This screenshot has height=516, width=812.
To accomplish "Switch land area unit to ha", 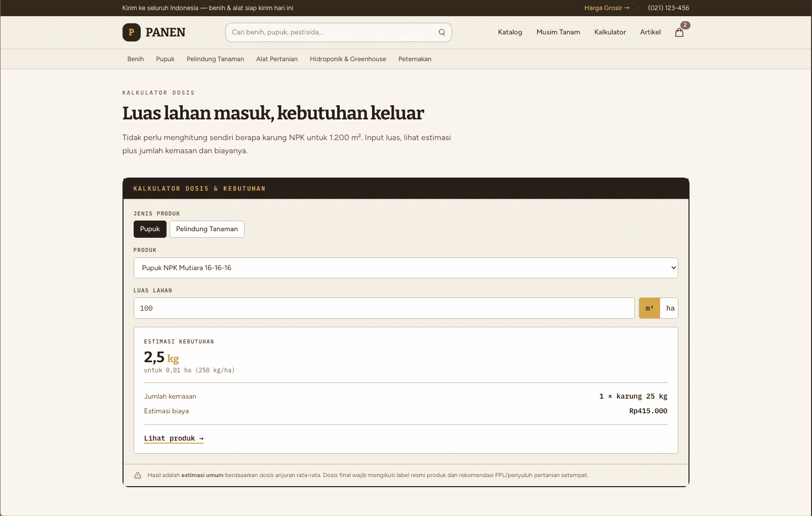I will click(x=670, y=308).
